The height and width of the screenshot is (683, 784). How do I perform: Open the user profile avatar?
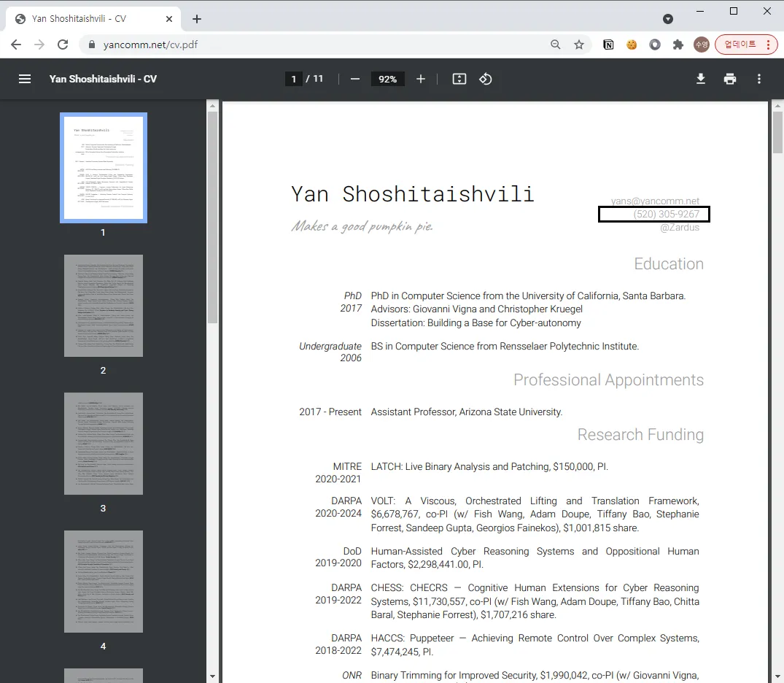click(702, 45)
